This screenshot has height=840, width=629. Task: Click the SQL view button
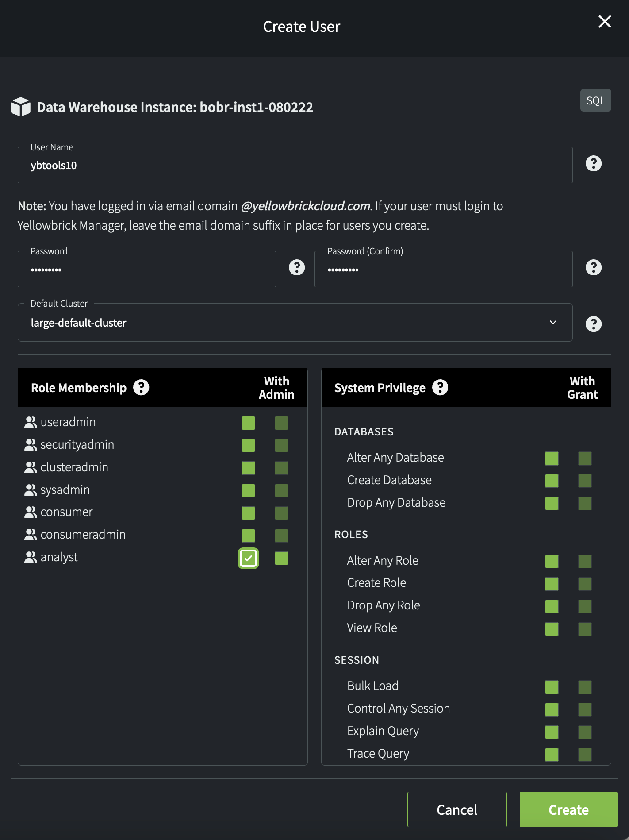click(595, 100)
